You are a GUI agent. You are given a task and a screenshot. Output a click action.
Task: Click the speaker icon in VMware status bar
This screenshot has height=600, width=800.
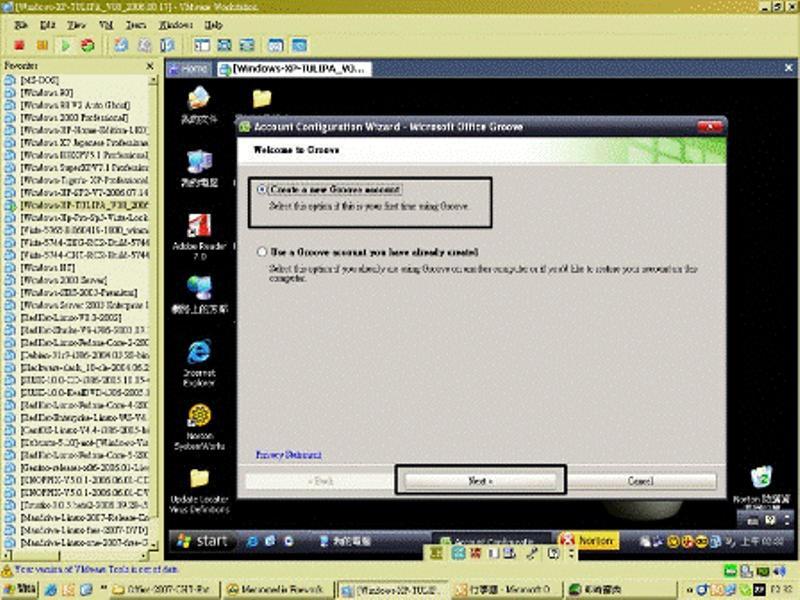(780, 570)
